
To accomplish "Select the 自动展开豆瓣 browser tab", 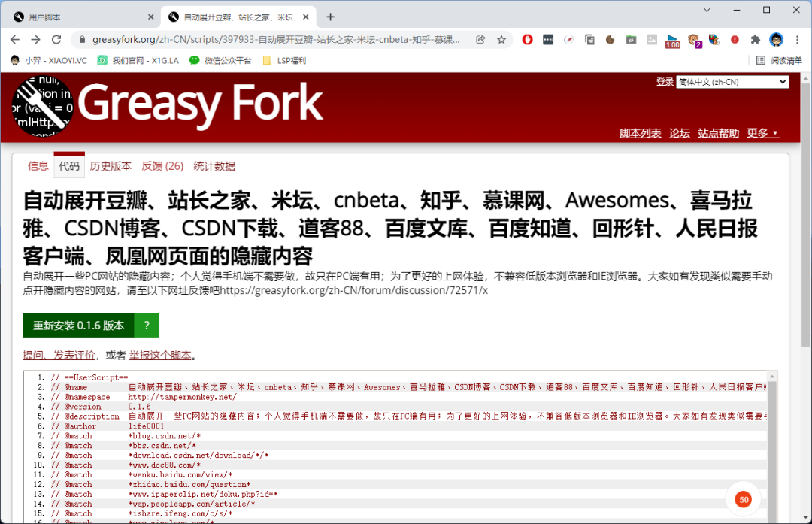I will tap(238, 17).
